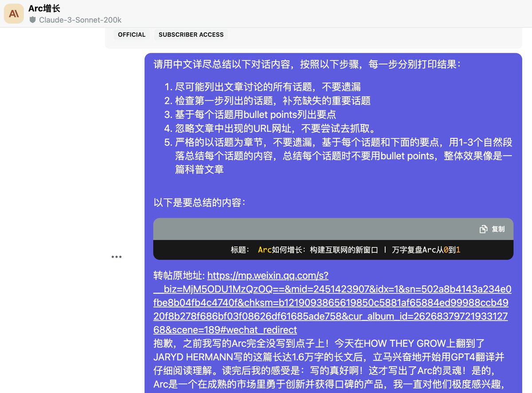Image resolution: width=532 pixels, height=393 pixels.
Task: Click the SUBSCRIBER ACCESS tag
Action: [191, 35]
